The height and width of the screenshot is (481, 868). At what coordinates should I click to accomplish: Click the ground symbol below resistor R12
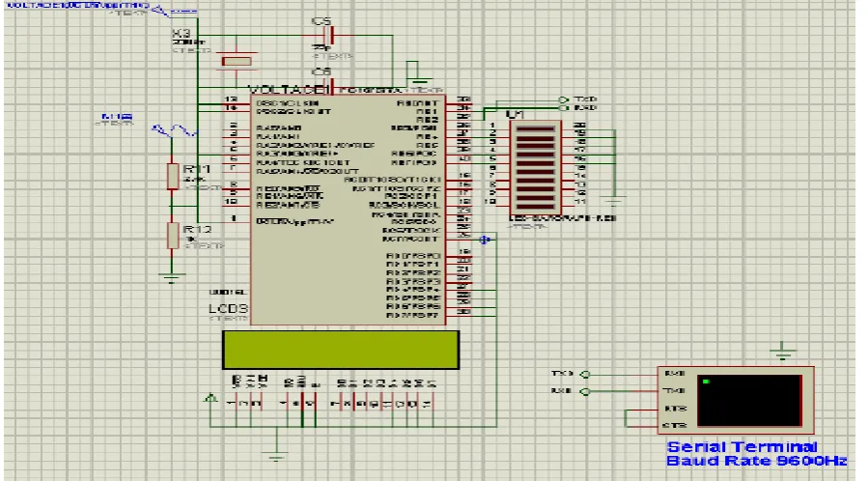click(x=172, y=277)
